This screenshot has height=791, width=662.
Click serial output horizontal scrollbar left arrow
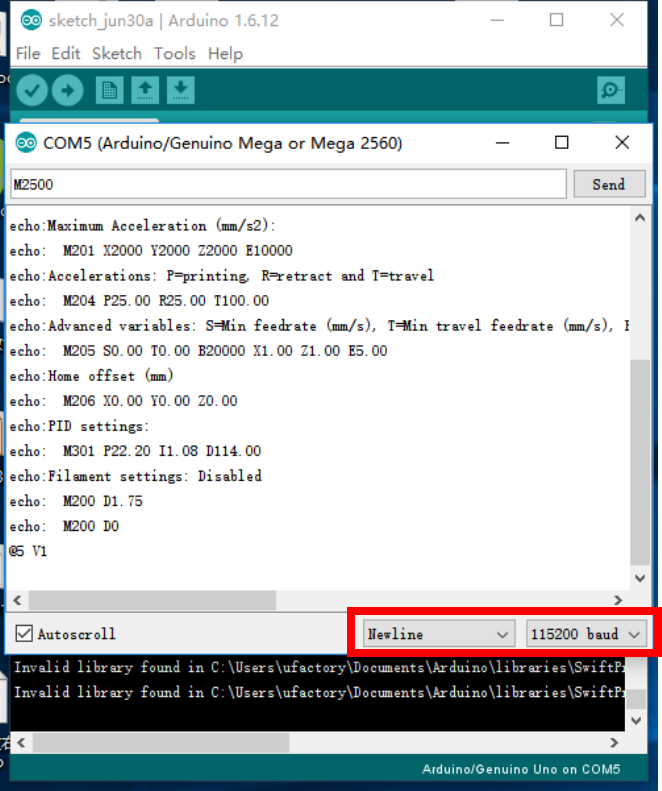[17, 600]
